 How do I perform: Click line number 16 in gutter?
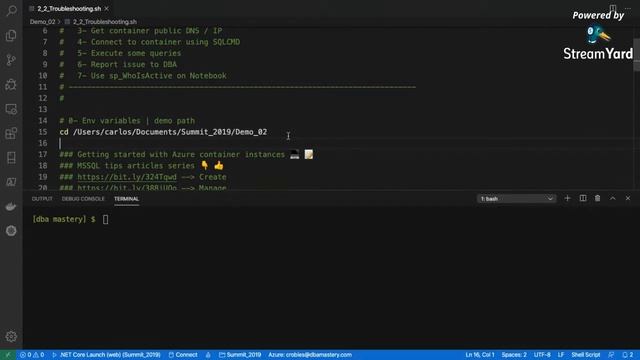pos(42,143)
